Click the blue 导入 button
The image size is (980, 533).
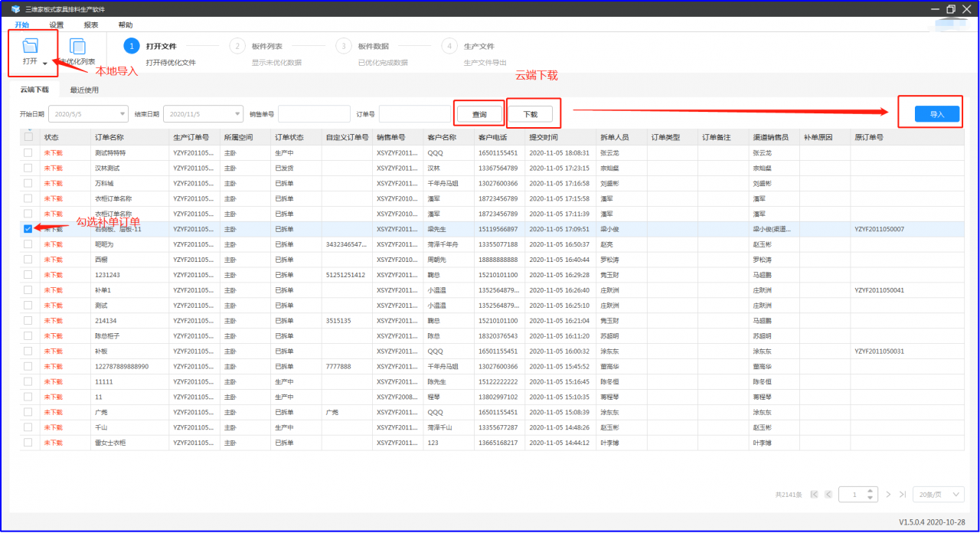click(937, 114)
